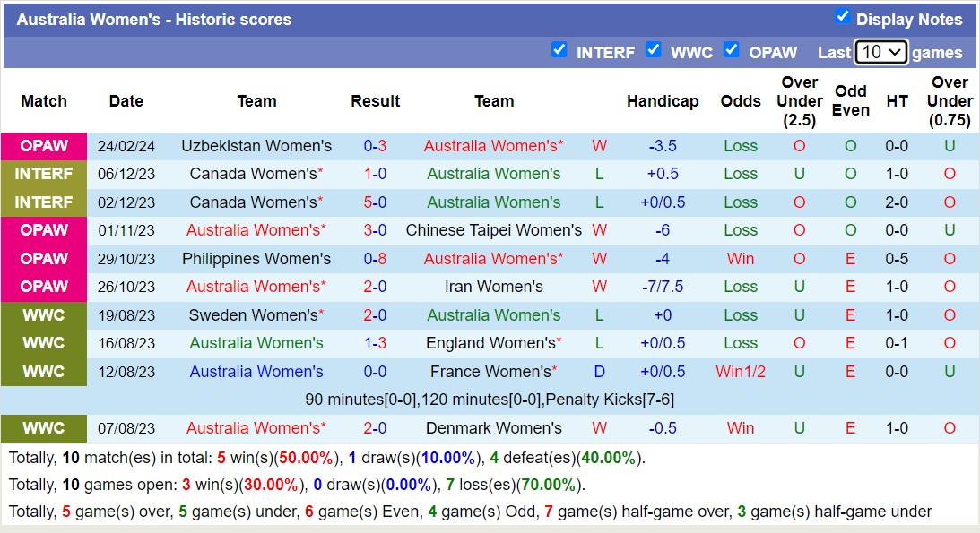The height and width of the screenshot is (533, 980).
Task: Click the Handicap column header
Action: pos(663,101)
